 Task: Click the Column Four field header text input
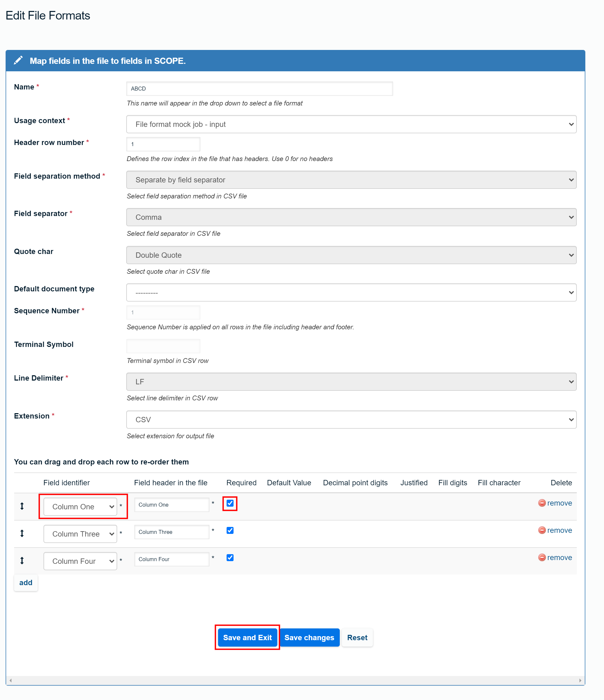pos(172,560)
